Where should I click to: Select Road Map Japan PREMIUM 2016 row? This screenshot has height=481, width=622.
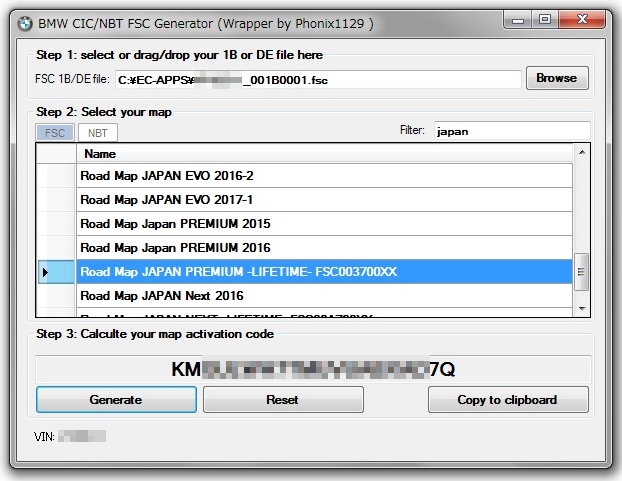(324, 248)
